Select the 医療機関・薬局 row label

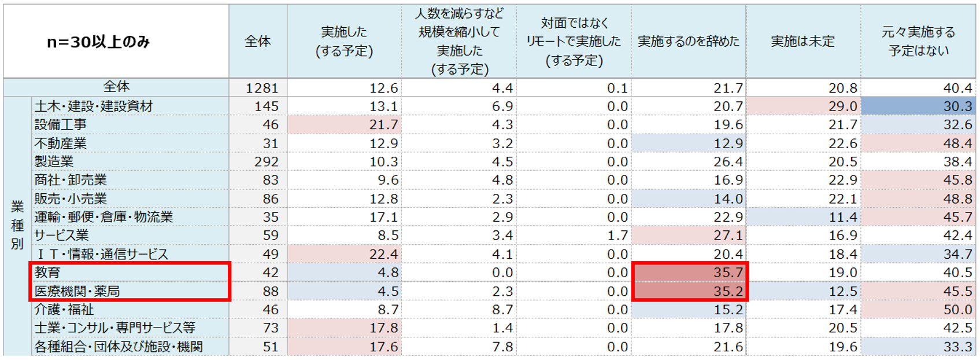tap(76, 291)
